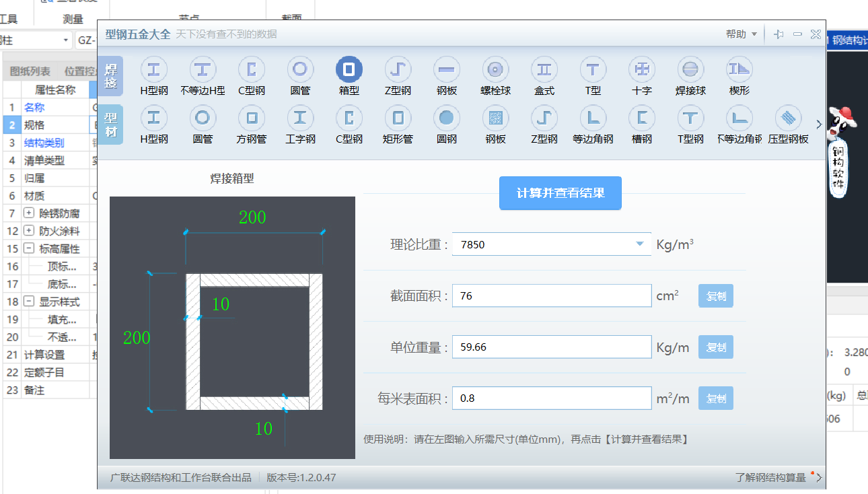This screenshot has width=868, height=494.
Task: Click the 单位重量 value field
Action: click(x=552, y=347)
